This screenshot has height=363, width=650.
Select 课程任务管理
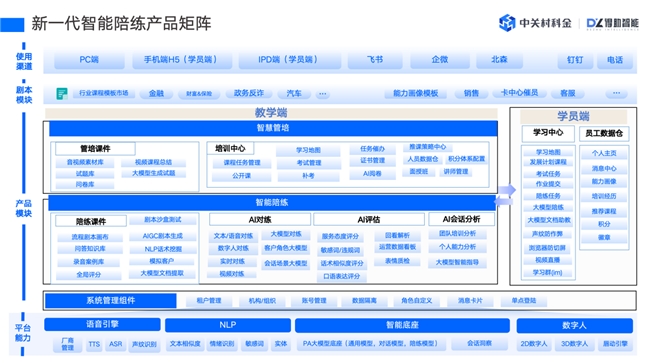coord(242,163)
